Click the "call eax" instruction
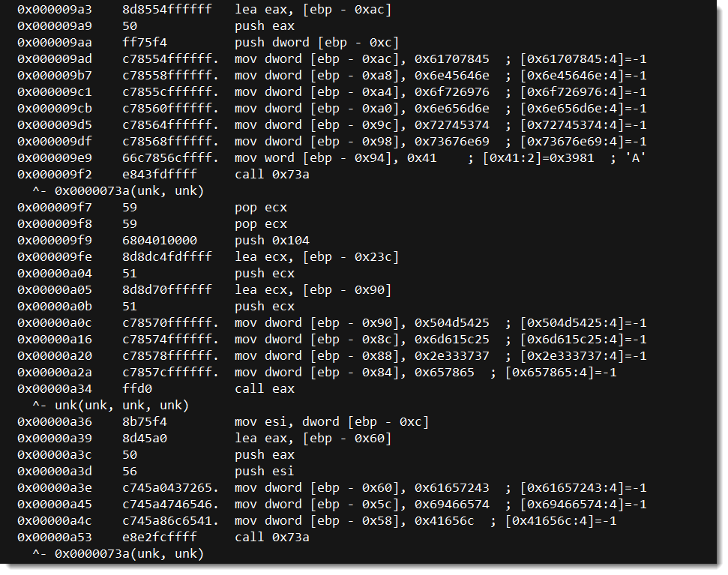This screenshot has height=575, width=728. 264,389
